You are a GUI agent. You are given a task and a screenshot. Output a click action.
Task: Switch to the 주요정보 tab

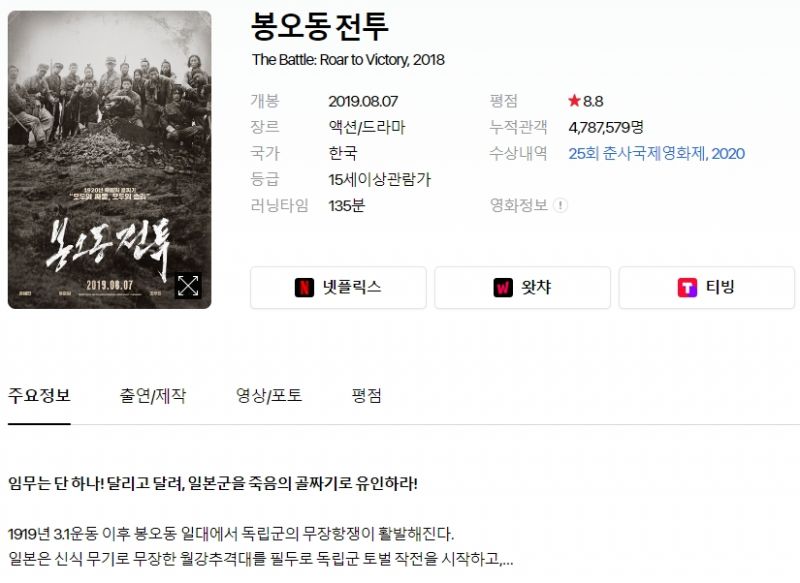pos(39,396)
